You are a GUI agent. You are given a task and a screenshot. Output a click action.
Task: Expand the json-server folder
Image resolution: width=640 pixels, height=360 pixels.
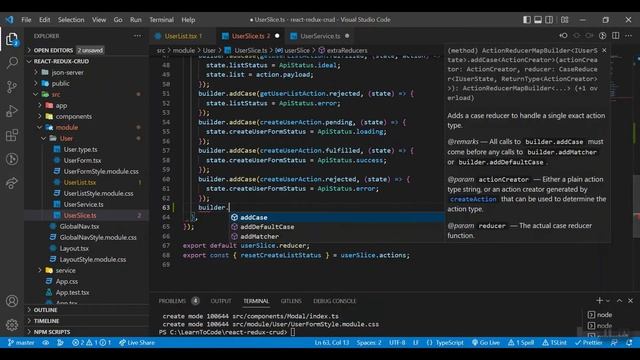pos(87,72)
